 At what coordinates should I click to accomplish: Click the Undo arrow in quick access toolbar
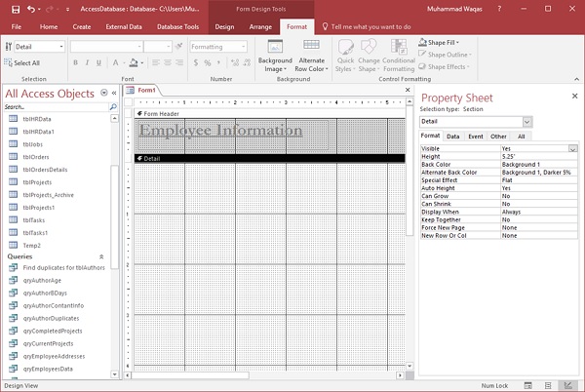(x=31, y=9)
